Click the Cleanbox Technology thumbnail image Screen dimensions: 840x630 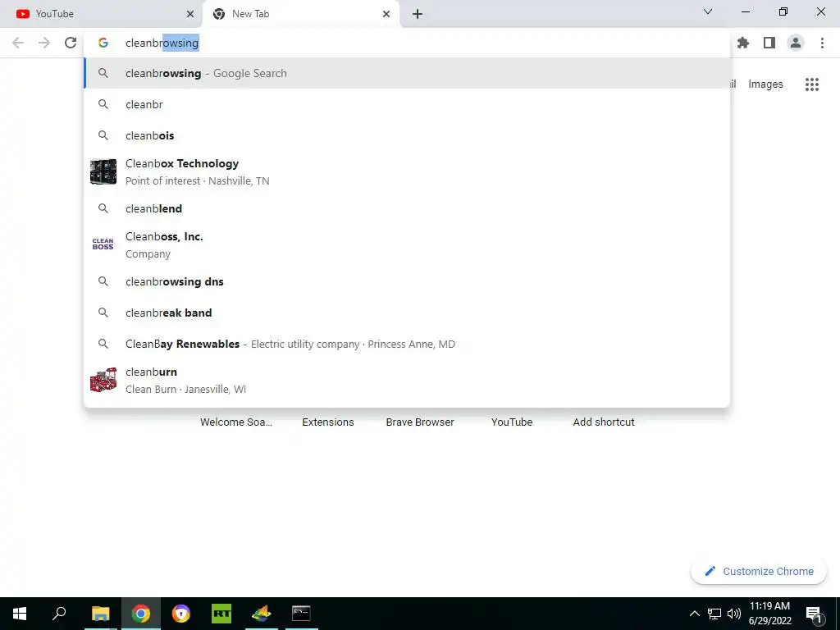click(103, 172)
